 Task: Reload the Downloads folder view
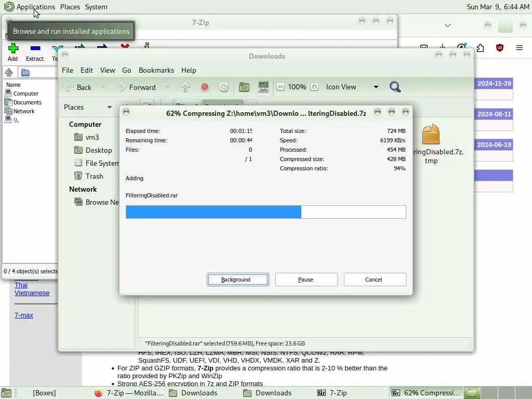point(223,87)
